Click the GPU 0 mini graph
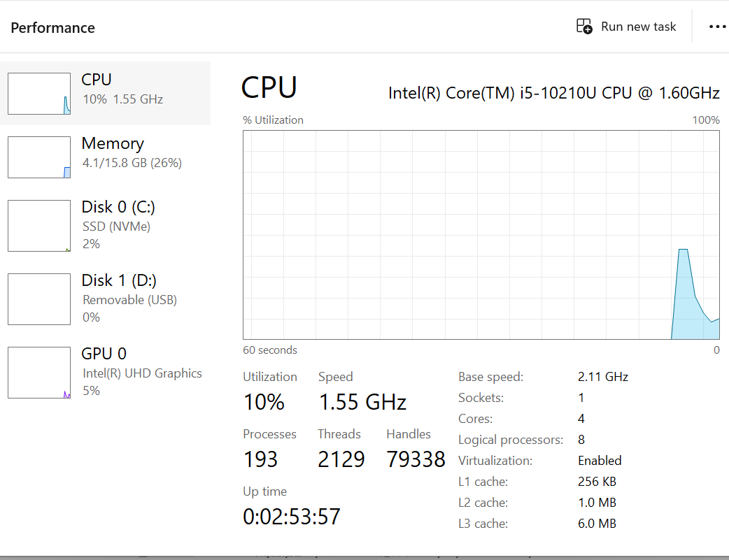This screenshot has width=729, height=560. pyautogui.click(x=39, y=373)
